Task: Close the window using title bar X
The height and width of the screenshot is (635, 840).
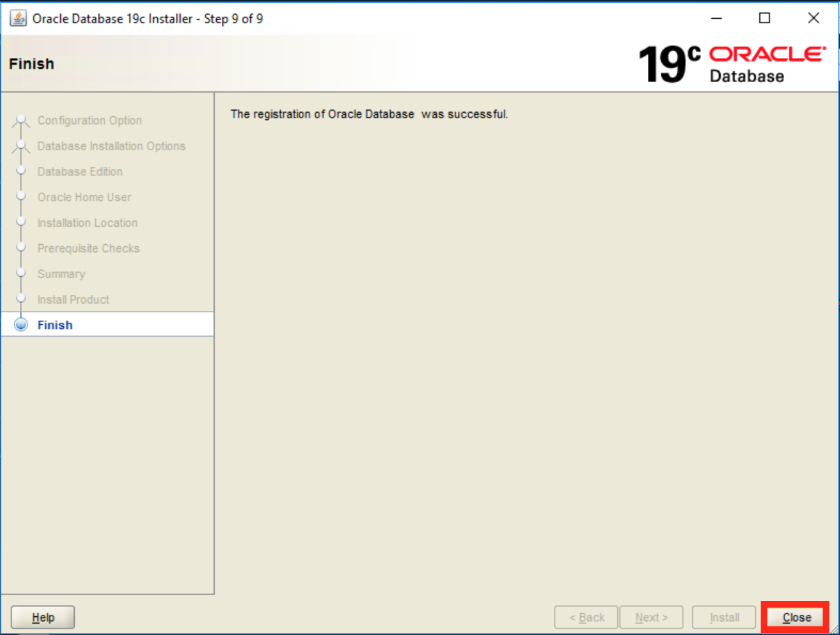Action: (x=813, y=18)
